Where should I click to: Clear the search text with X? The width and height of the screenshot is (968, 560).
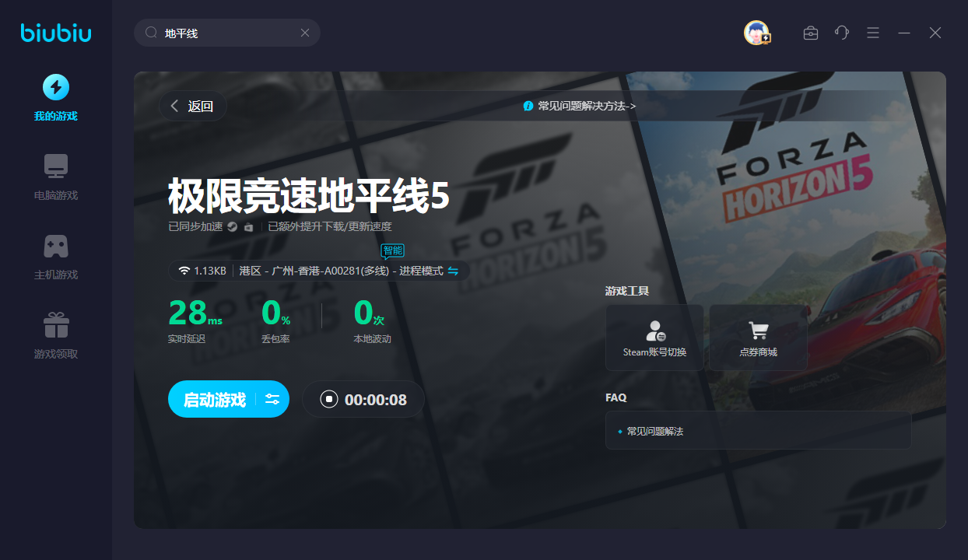305,33
